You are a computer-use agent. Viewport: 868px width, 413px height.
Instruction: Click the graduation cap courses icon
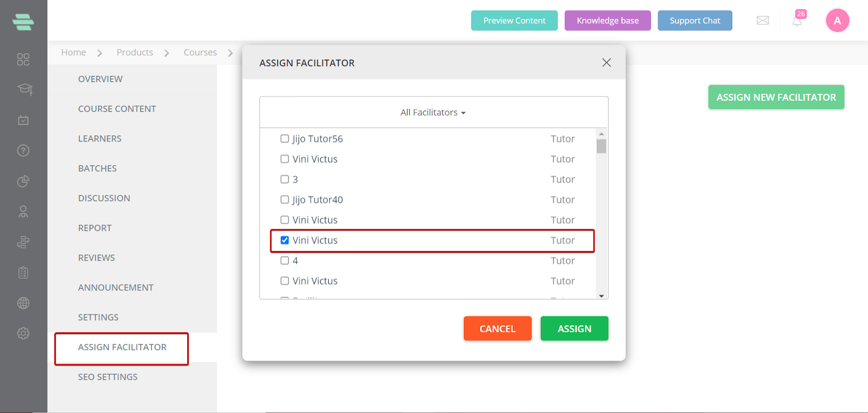click(x=24, y=89)
